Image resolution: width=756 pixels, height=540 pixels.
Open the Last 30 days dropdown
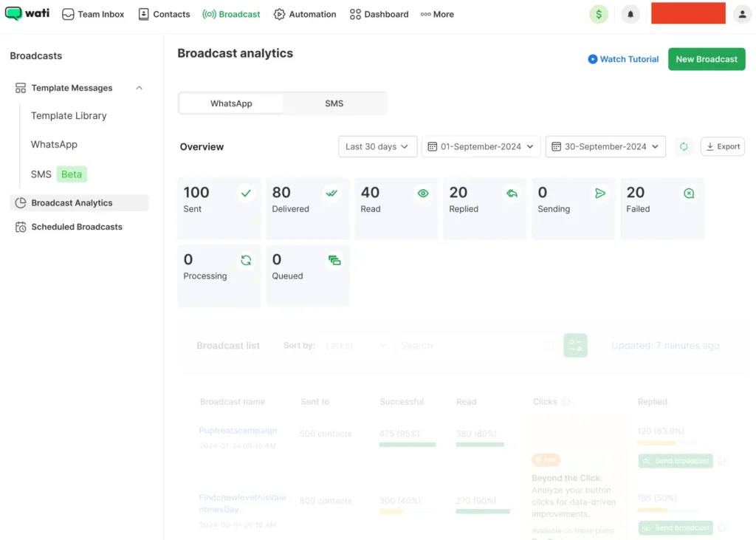click(x=377, y=146)
